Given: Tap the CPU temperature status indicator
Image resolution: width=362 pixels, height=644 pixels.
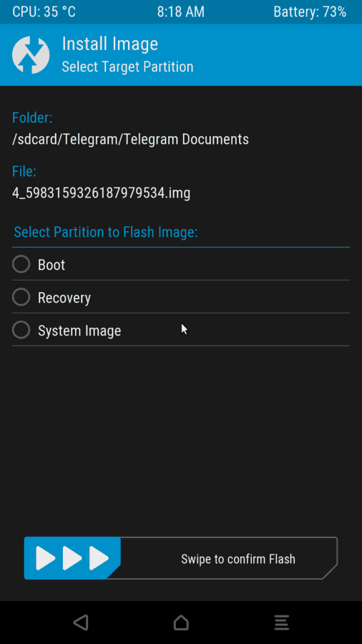Looking at the screenshot, I should pyautogui.click(x=44, y=12).
